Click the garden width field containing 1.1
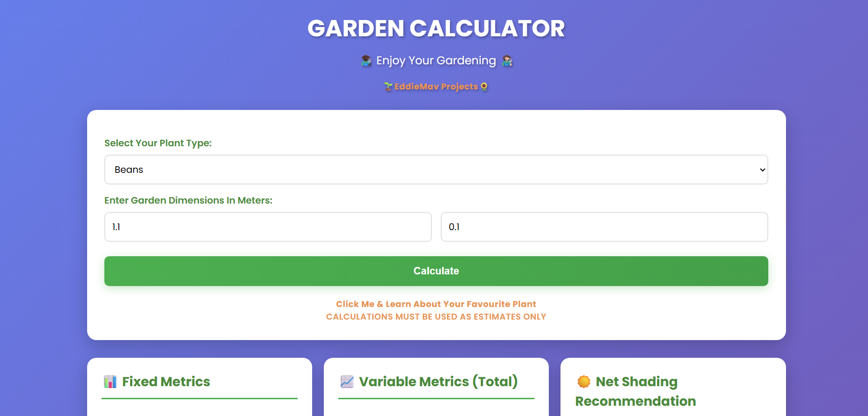The width and height of the screenshot is (868, 416). 267,227
